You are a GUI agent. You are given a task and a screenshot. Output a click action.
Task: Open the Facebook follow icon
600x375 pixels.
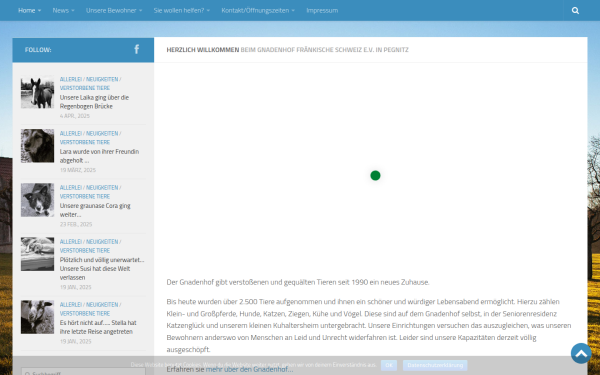click(137, 49)
